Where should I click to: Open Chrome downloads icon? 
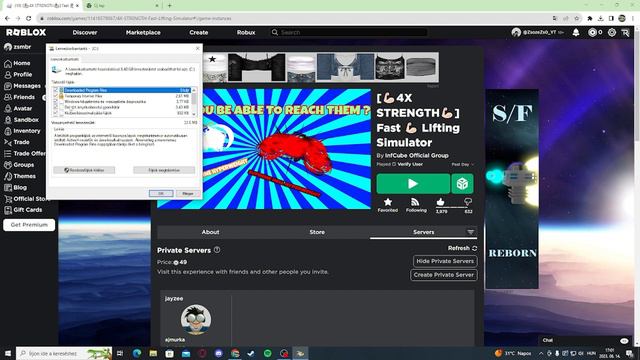600,18
